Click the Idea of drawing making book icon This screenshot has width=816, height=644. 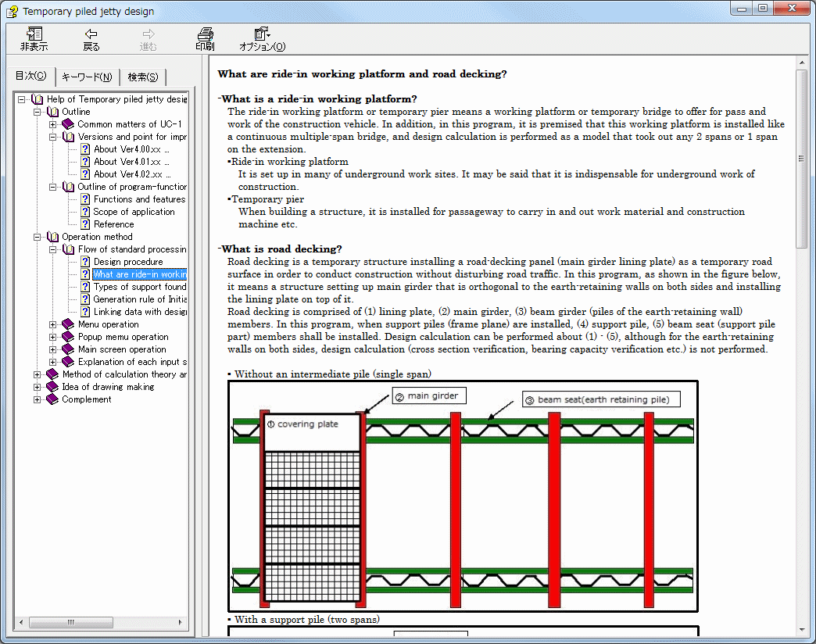pos(52,387)
